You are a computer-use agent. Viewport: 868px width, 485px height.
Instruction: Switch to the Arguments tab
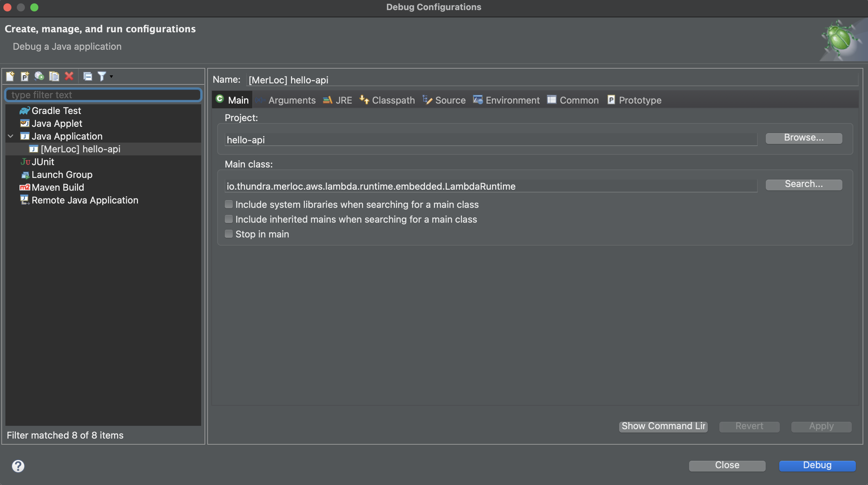pos(292,100)
